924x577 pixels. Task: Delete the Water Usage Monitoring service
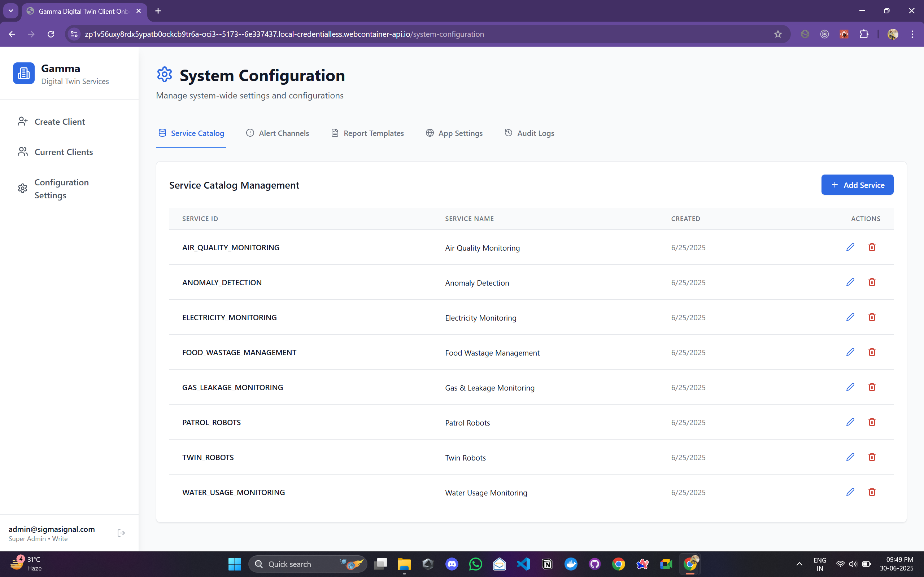pos(872,492)
